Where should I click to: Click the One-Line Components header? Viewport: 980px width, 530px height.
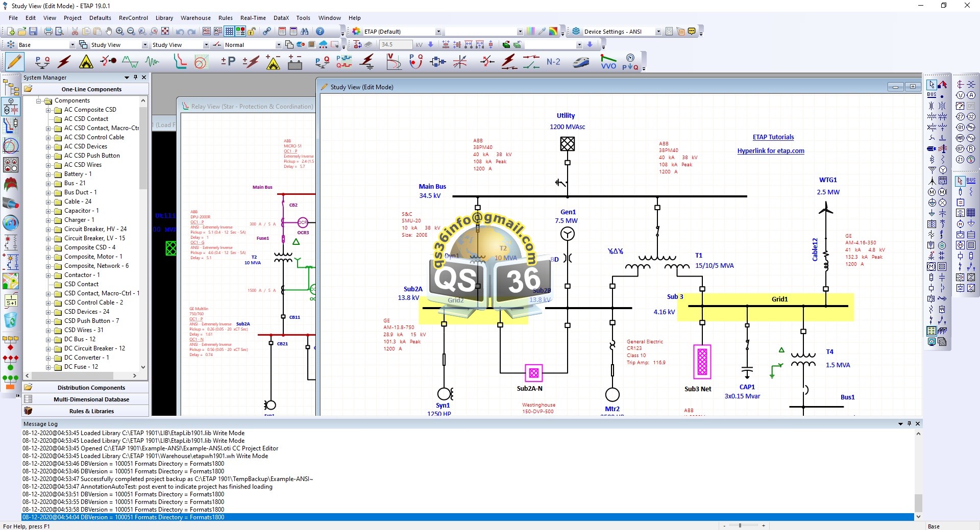click(86, 89)
